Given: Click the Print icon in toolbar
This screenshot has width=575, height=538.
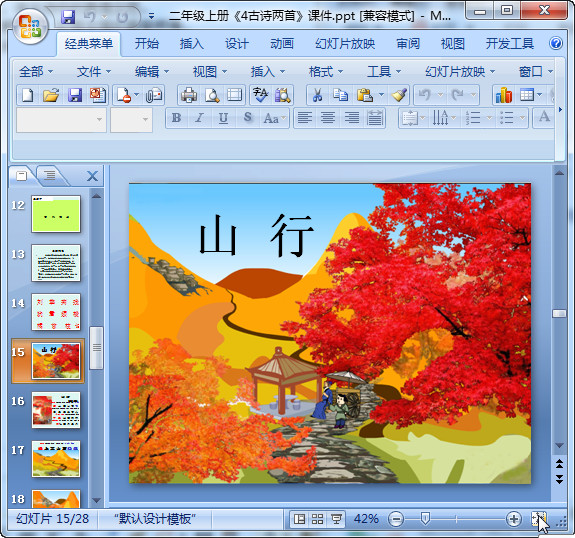Looking at the screenshot, I should point(189,95).
